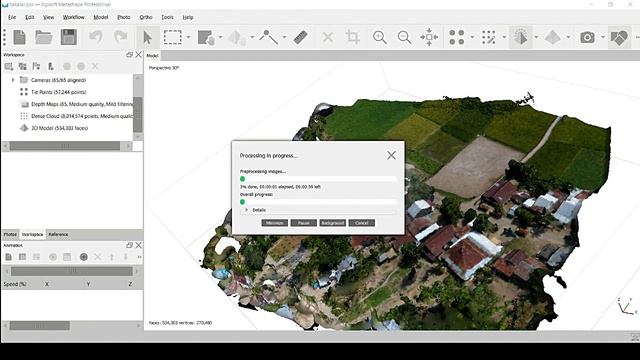This screenshot has height=360, width=640.
Task: Select the Navigation arrow cursor tool
Action: (x=147, y=37)
